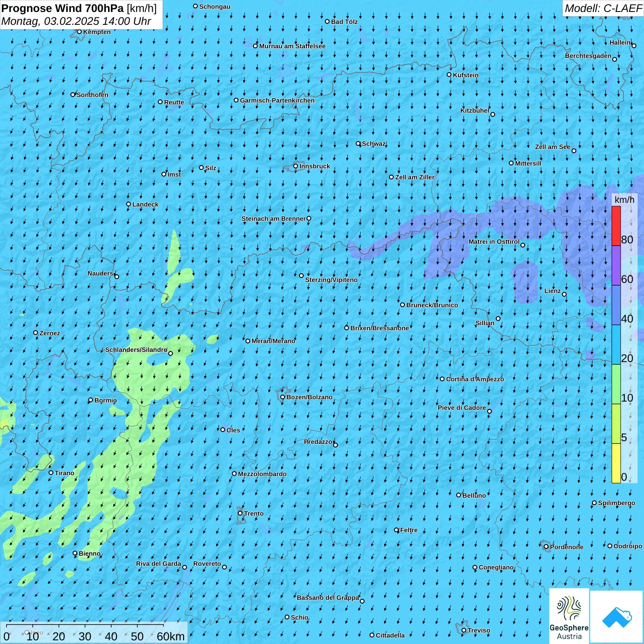Click the Garmisch-Partenkirchen label
Screen dimensions: 644x644
pyautogui.click(x=277, y=100)
